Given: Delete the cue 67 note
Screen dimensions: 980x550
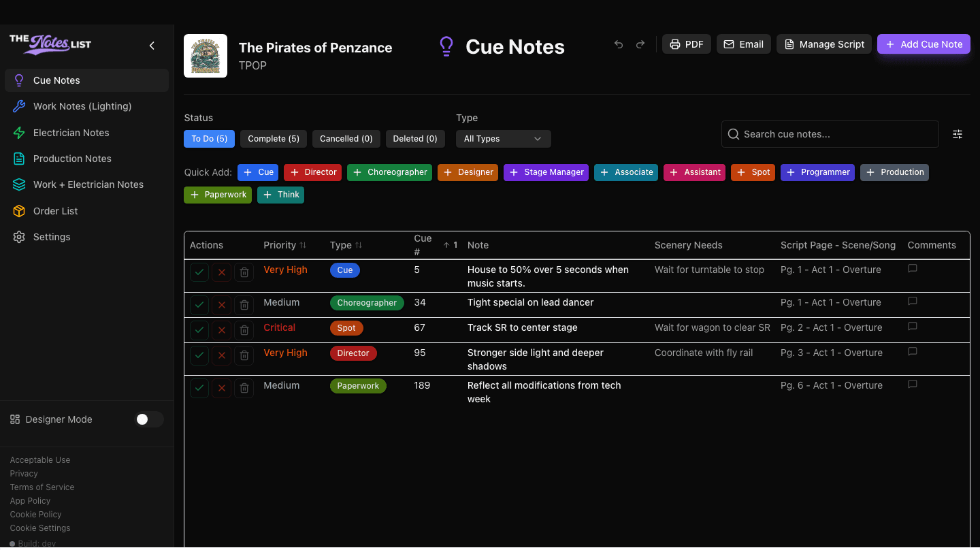Looking at the screenshot, I should tap(244, 330).
